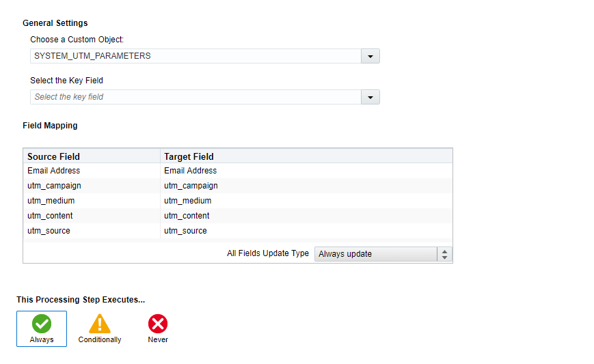Select the green Always checkmark icon
The image size is (594, 364).
coord(42,324)
